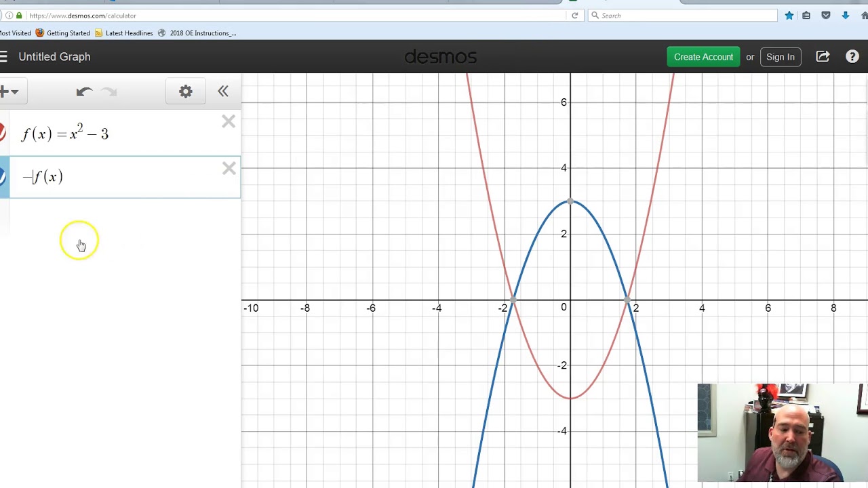Open the Help question mark icon
The height and width of the screenshot is (488, 868).
tap(852, 57)
